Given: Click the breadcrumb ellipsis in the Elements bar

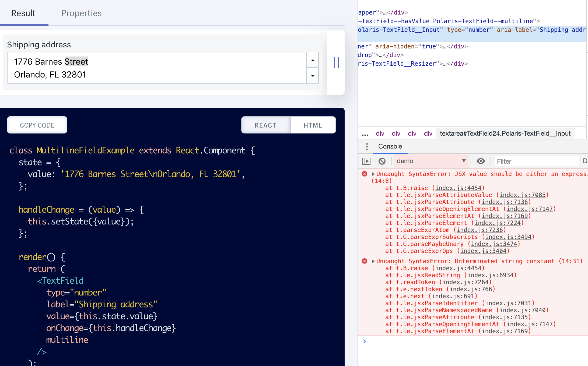Looking at the screenshot, I should (365, 133).
